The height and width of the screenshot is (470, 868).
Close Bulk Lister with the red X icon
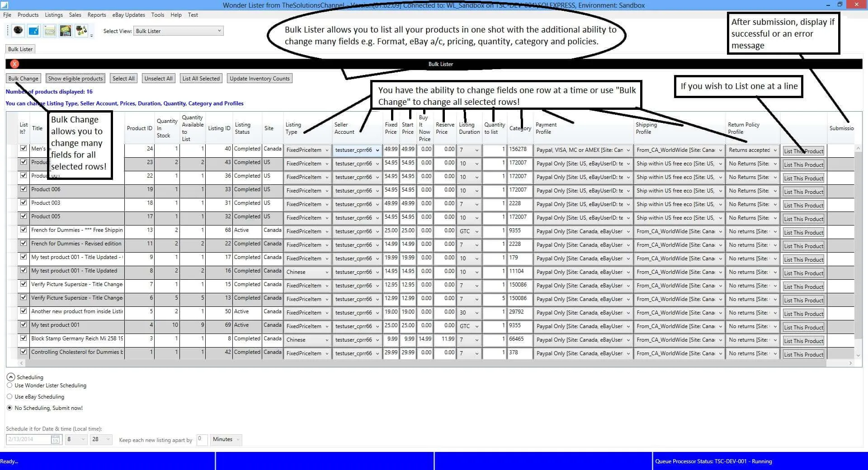[x=14, y=64]
